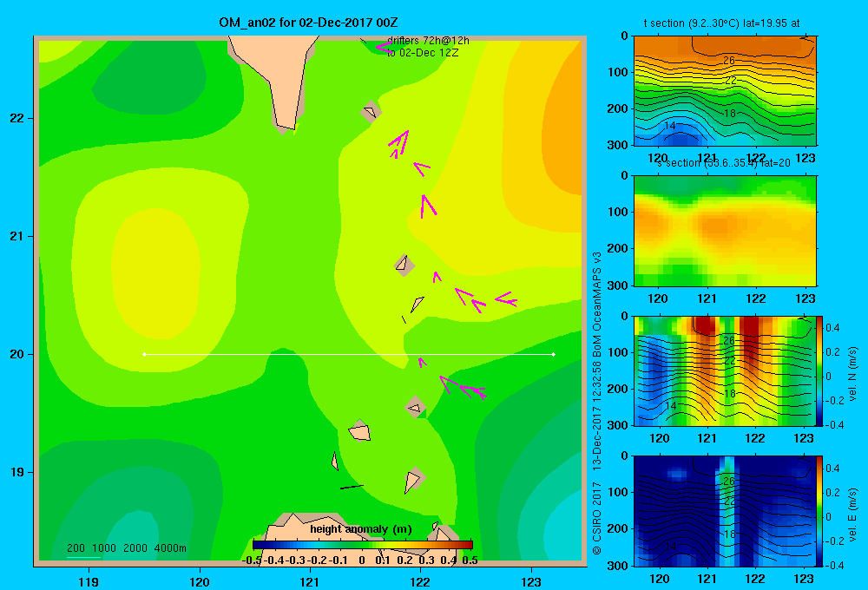The image size is (868, 590).
Task: Click the "height anomaly (m)" label
Action: coord(361,529)
